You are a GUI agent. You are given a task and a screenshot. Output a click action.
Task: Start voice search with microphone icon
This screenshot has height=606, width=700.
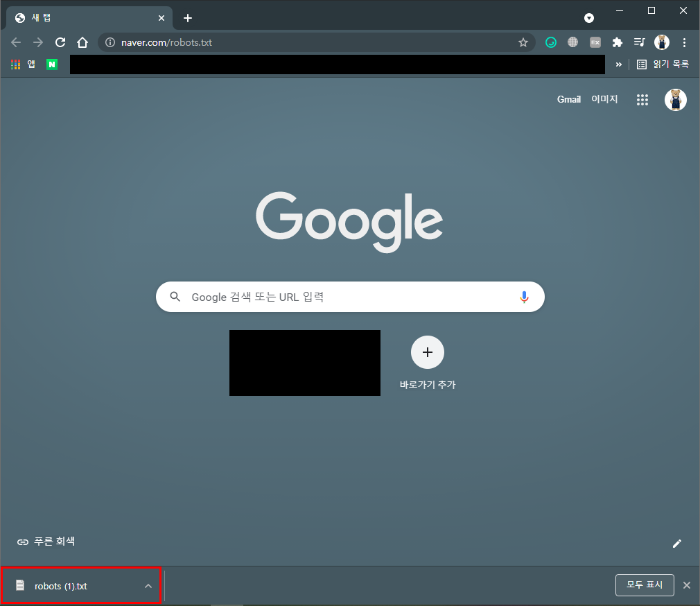coord(524,297)
